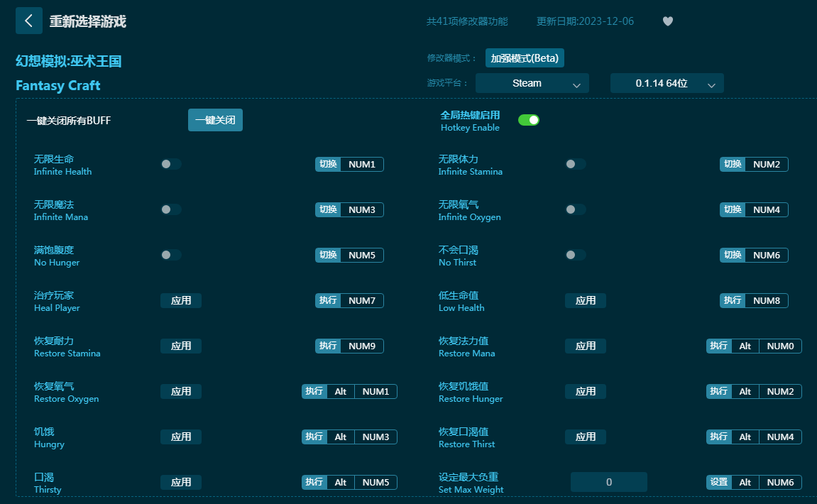The image size is (817, 504).
Task: Enable the Infinite Health toggle
Action: click(x=170, y=164)
